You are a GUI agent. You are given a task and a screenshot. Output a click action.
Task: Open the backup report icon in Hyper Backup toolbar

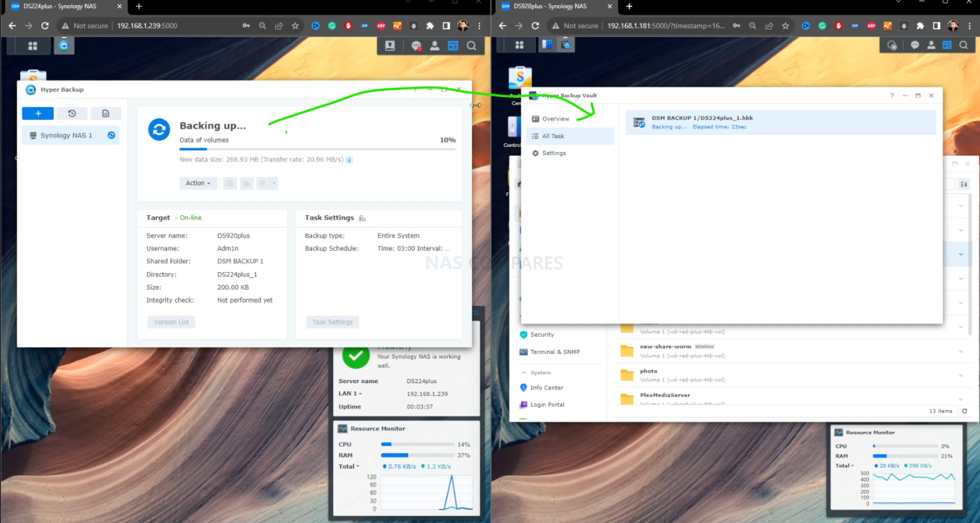(106, 113)
